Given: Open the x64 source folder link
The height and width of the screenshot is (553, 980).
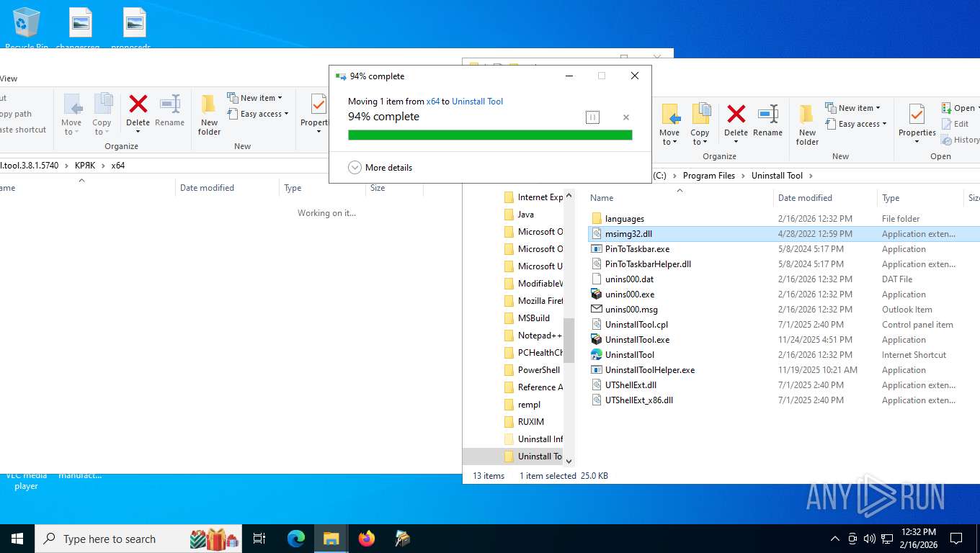Looking at the screenshot, I should [x=433, y=102].
